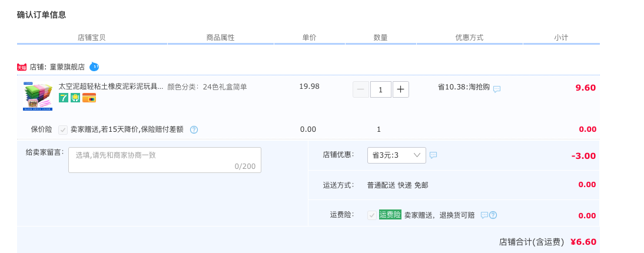Click the green 运费险 tag label
The height and width of the screenshot is (253, 644).
click(x=390, y=215)
